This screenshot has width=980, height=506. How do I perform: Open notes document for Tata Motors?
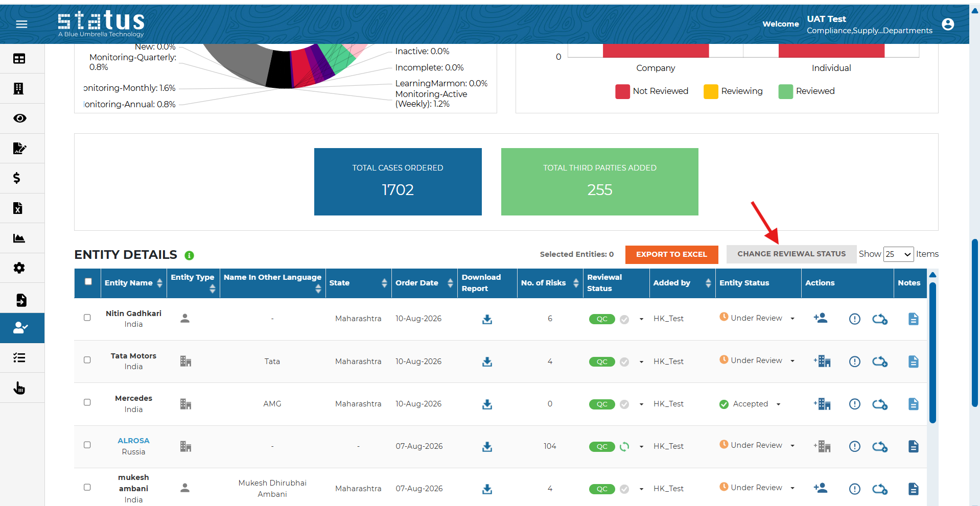(914, 362)
